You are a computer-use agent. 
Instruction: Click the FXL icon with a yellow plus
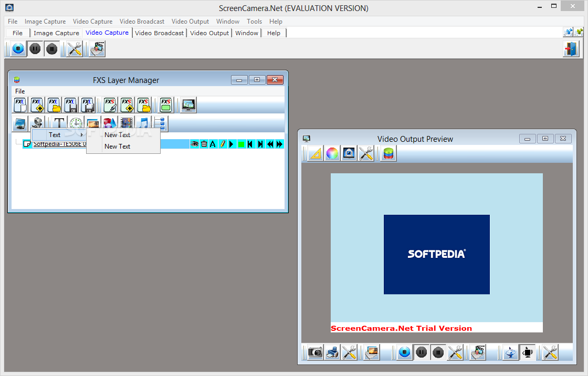pos(37,105)
